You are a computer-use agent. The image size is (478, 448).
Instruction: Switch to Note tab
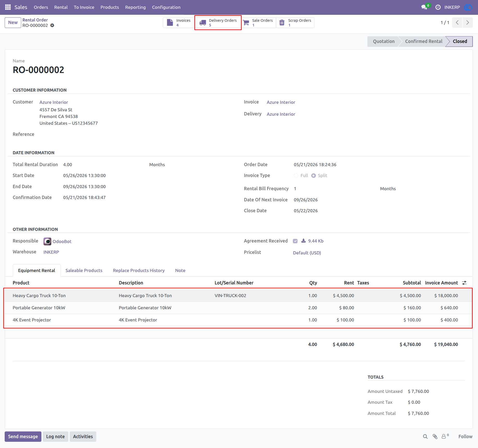click(x=180, y=270)
